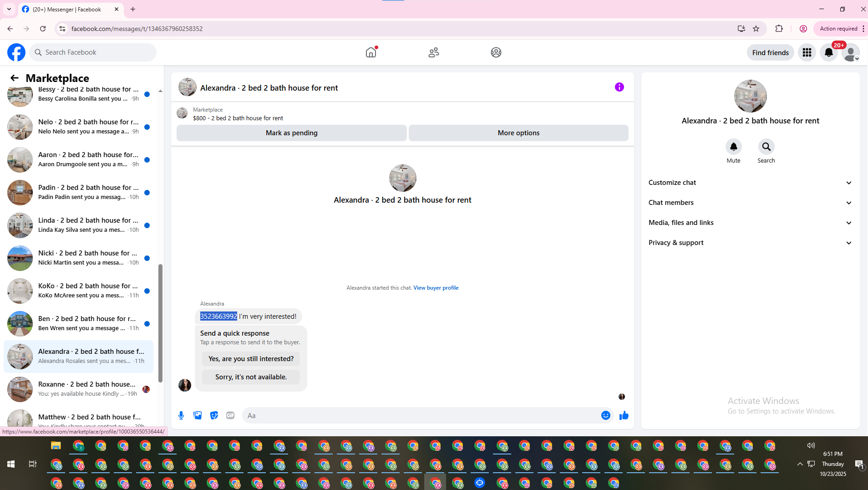This screenshot has width=868, height=490.
Task: Open the KoKo McAree conversation
Action: (78, 291)
